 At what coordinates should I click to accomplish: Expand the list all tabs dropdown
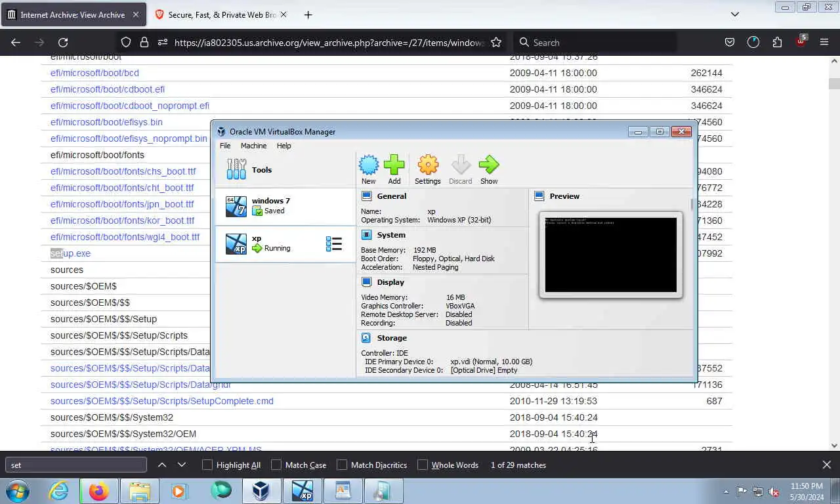coord(735,14)
